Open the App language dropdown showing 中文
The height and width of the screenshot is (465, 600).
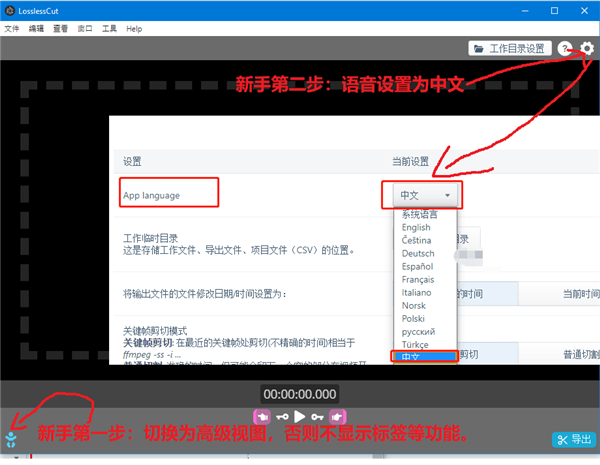[x=425, y=195]
